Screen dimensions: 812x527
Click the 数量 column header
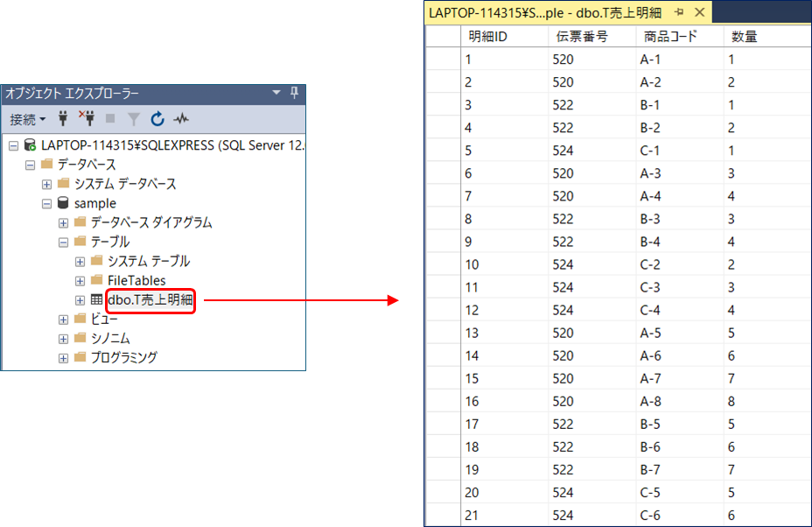click(767, 36)
